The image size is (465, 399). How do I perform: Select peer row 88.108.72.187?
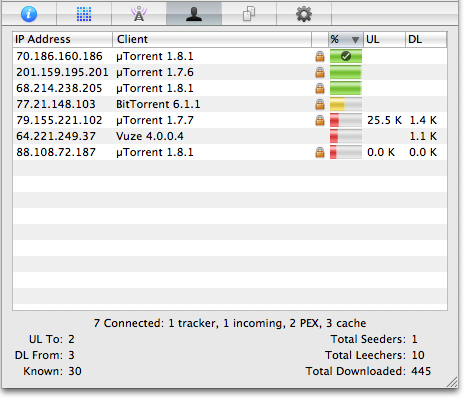[x=230, y=152]
